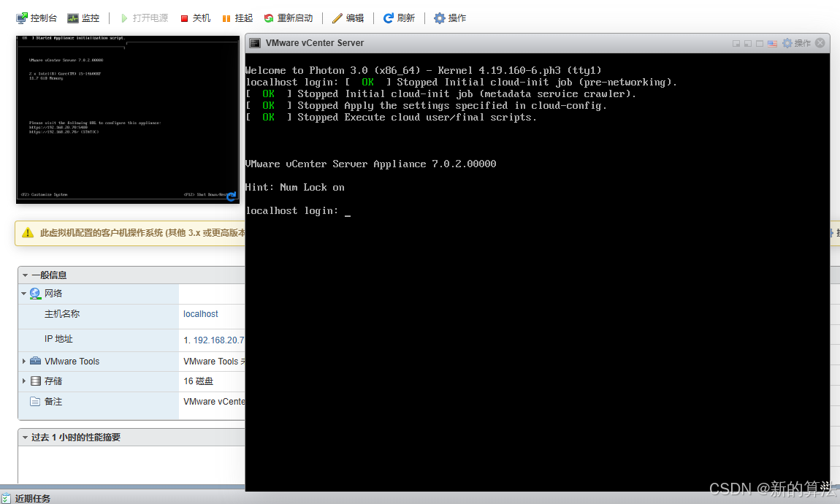Select full-size console window icon
Viewport: 840px width, 504px height.
point(760,43)
